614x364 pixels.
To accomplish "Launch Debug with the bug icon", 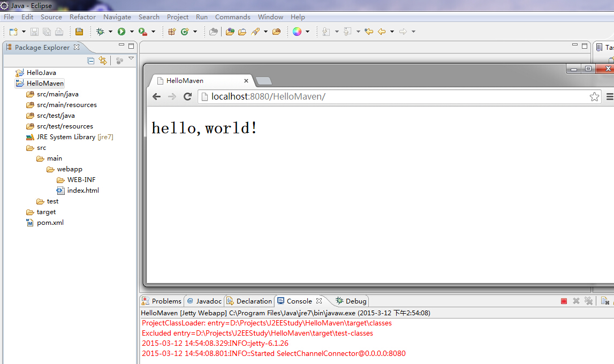I will click(x=100, y=32).
